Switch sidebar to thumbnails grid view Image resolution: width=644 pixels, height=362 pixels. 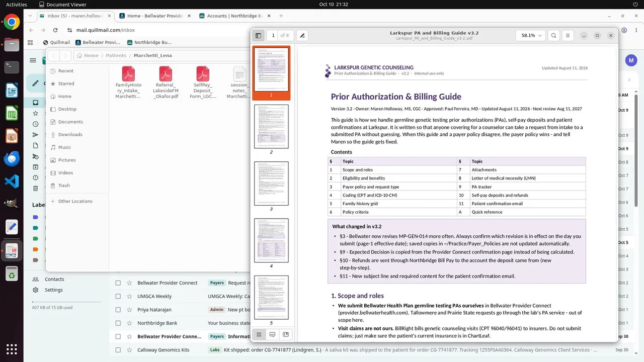[259, 334]
